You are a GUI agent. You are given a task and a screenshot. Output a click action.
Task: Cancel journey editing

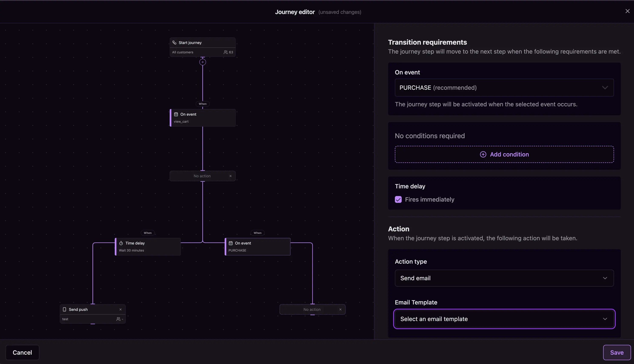pyautogui.click(x=22, y=353)
